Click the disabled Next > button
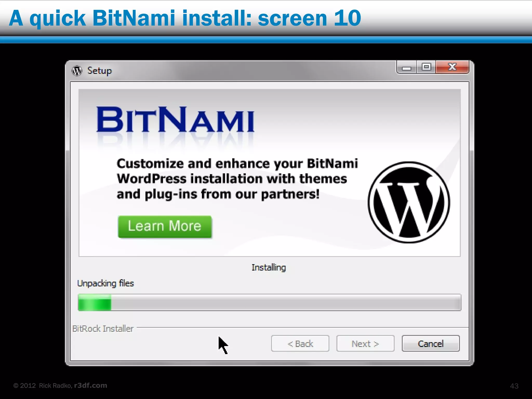 pos(365,343)
